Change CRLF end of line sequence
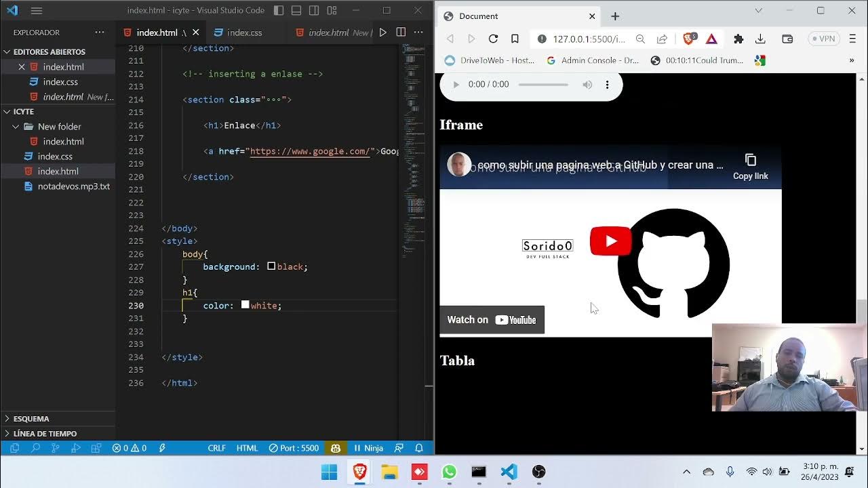Screen dimensions: 868x488 (217, 448)
